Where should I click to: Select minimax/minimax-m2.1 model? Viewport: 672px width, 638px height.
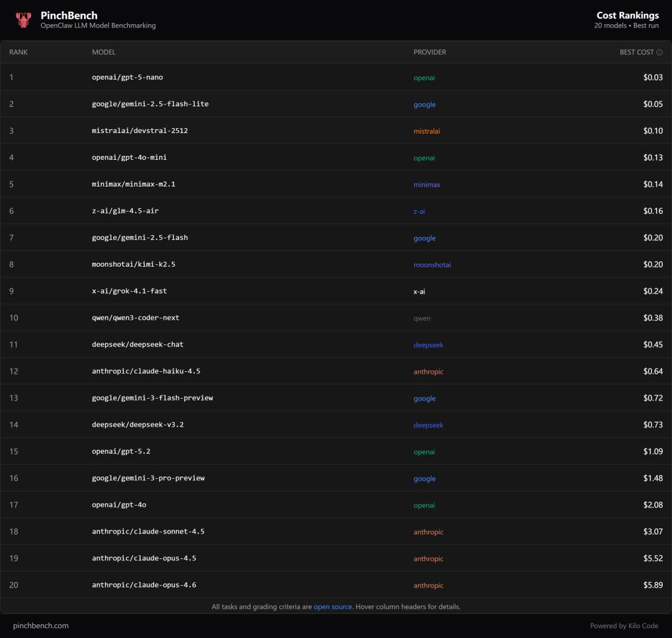[x=133, y=184]
